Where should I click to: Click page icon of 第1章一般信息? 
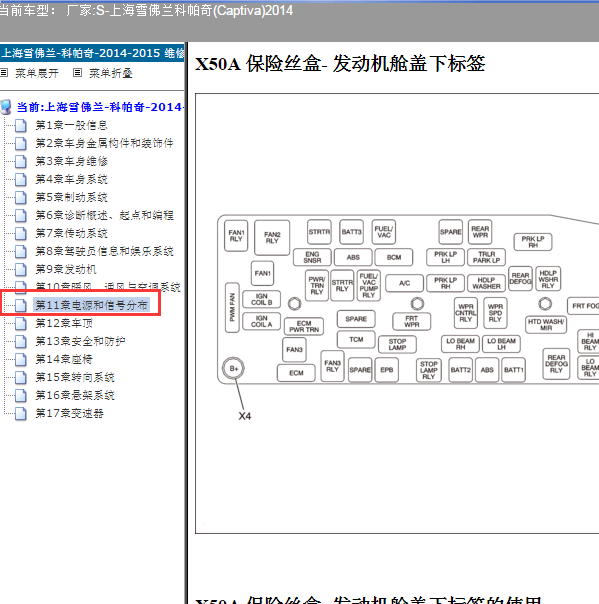pyautogui.click(x=21, y=125)
